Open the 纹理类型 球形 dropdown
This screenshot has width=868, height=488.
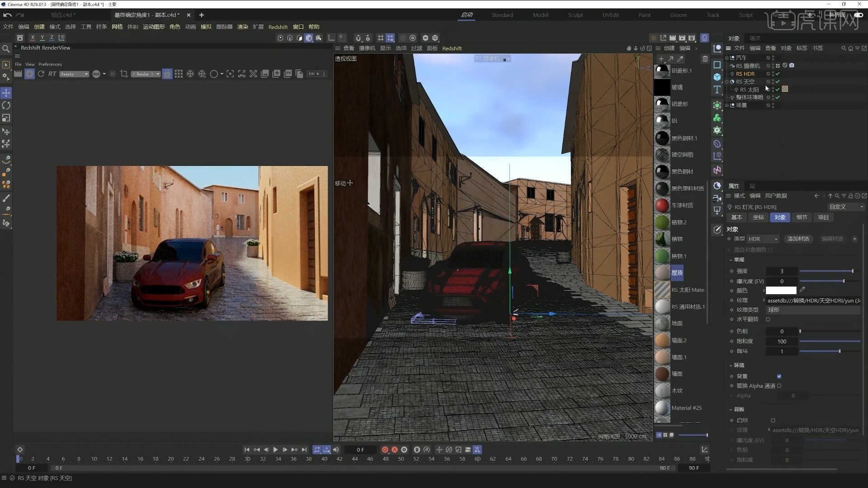[812, 310]
